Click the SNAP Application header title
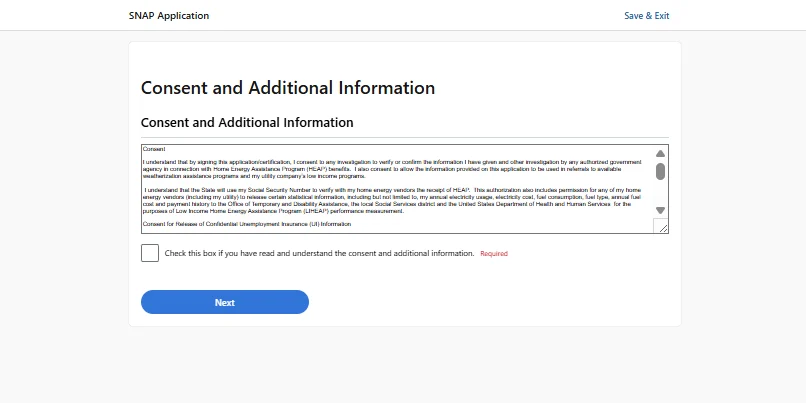Screen dimensions: 806x403 (169, 16)
